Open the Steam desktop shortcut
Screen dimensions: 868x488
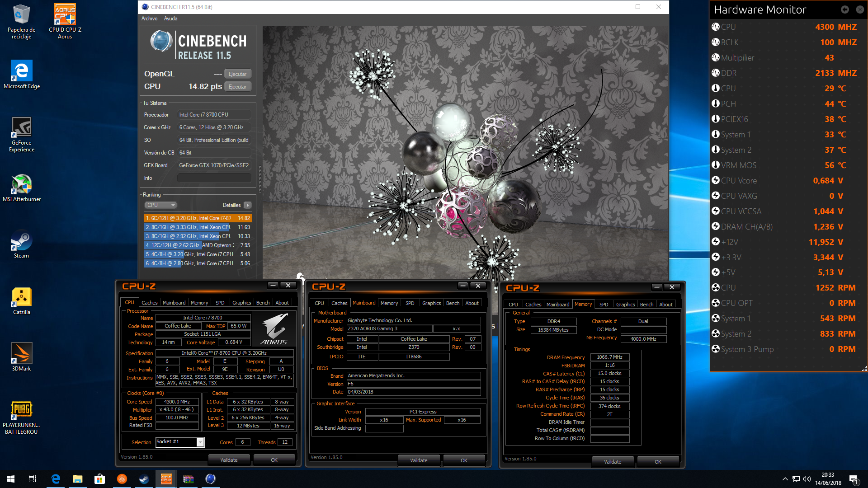[x=21, y=244]
